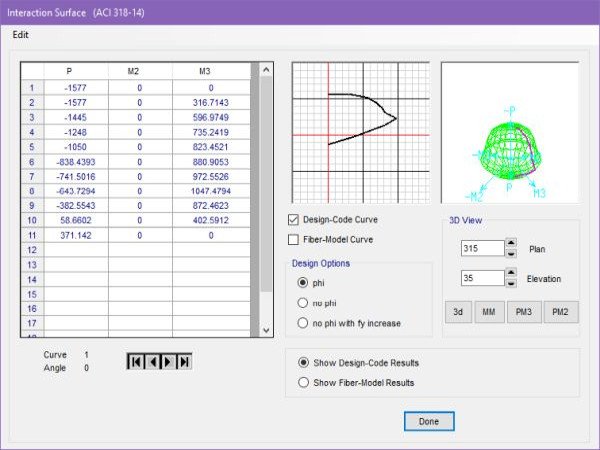Show the PM3 view
Viewport: 600px width, 450px height.
point(524,312)
